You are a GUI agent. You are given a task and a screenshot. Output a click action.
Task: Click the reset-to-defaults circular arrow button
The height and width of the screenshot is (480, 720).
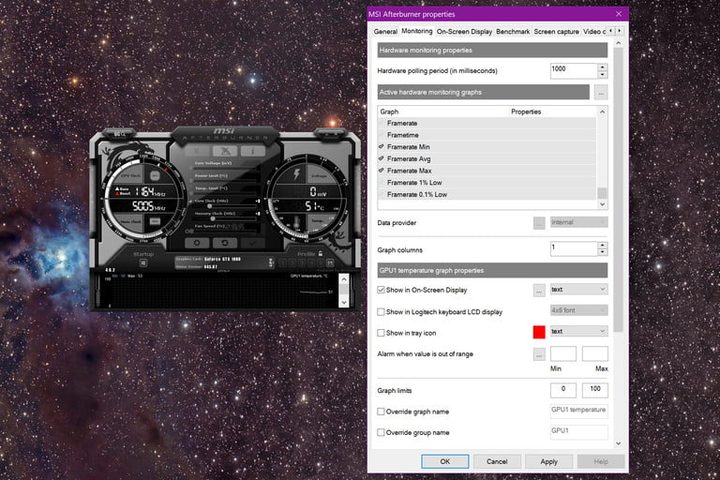click(x=225, y=243)
